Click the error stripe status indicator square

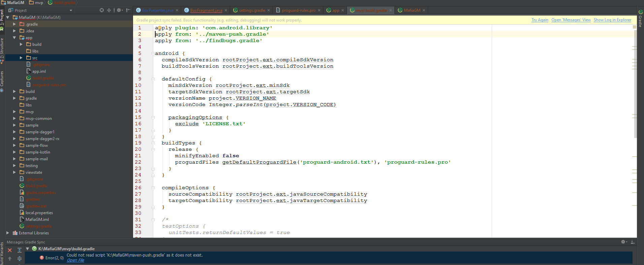[x=635, y=27]
